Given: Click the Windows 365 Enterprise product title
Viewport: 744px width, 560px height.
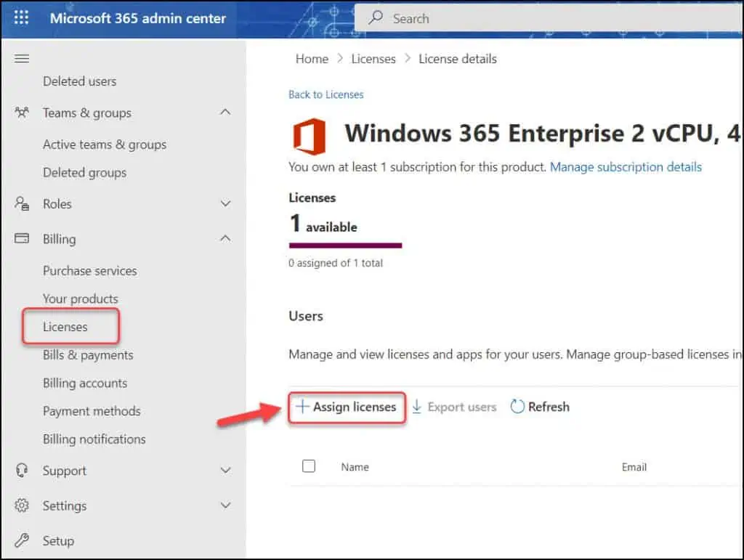Looking at the screenshot, I should [x=542, y=133].
